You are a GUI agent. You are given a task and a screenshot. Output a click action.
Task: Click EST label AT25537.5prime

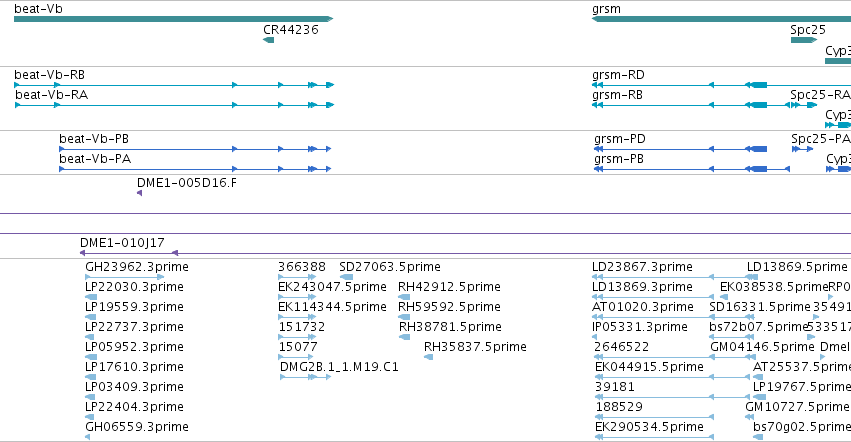point(802,367)
